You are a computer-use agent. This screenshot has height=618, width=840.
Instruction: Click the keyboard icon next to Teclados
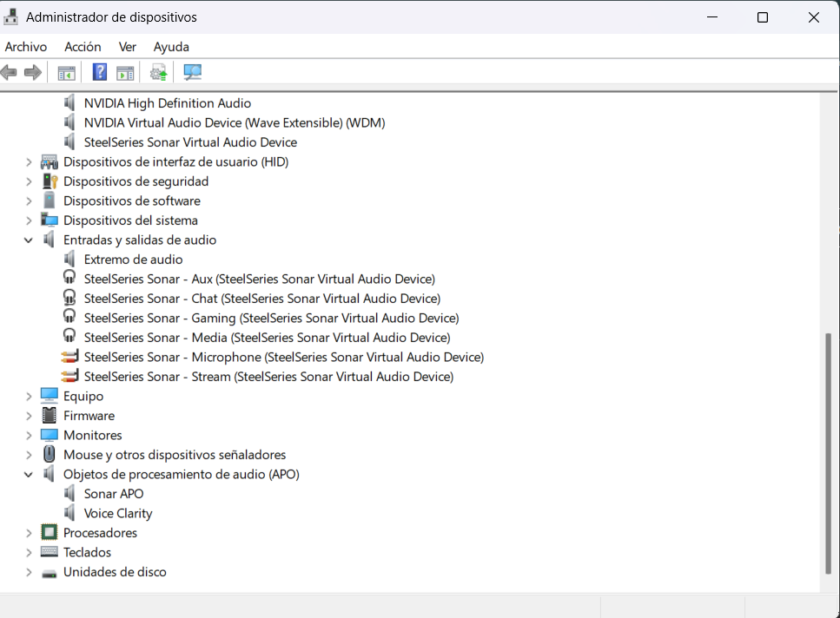click(x=50, y=552)
